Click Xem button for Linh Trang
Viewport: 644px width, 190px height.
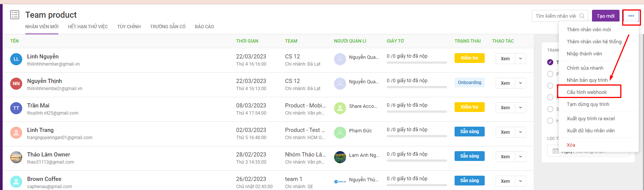click(505, 132)
